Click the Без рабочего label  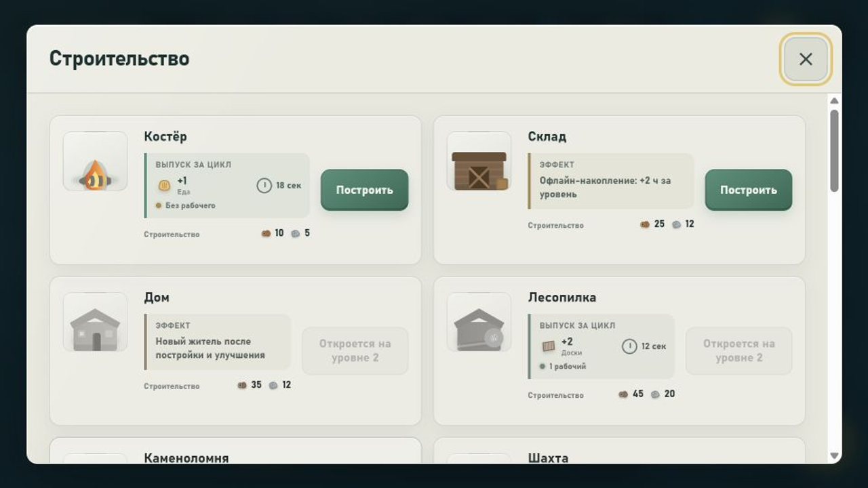pos(191,205)
